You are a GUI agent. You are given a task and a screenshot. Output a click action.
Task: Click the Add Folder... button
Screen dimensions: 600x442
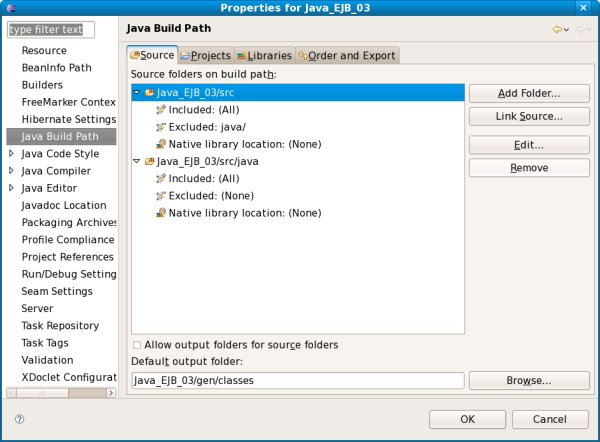click(x=528, y=93)
